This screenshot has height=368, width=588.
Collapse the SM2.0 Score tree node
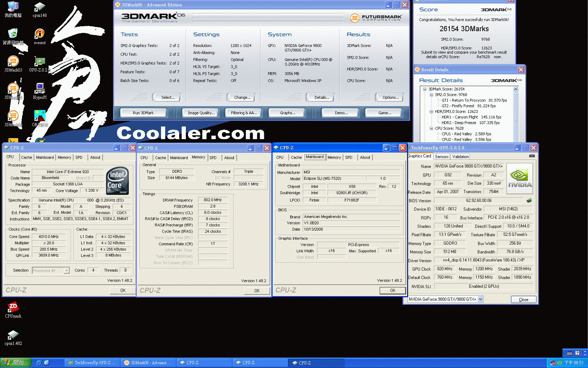coord(432,95)
